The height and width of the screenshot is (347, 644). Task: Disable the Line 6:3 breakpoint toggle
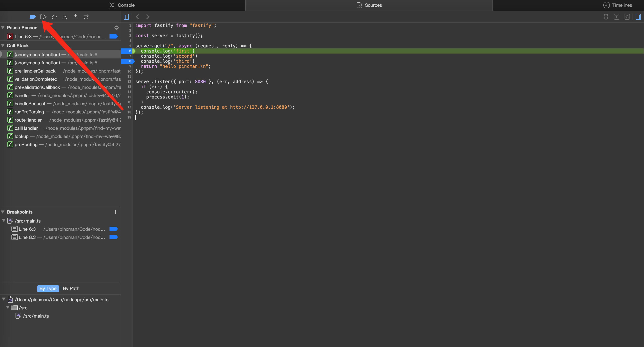[113, 229]
